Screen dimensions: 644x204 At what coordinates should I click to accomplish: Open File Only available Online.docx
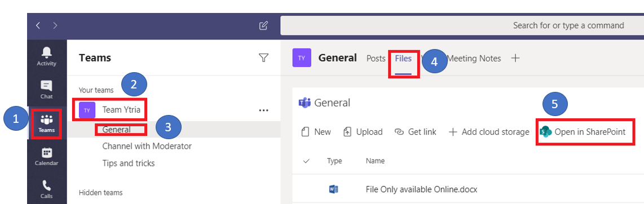tap(421, 189)
